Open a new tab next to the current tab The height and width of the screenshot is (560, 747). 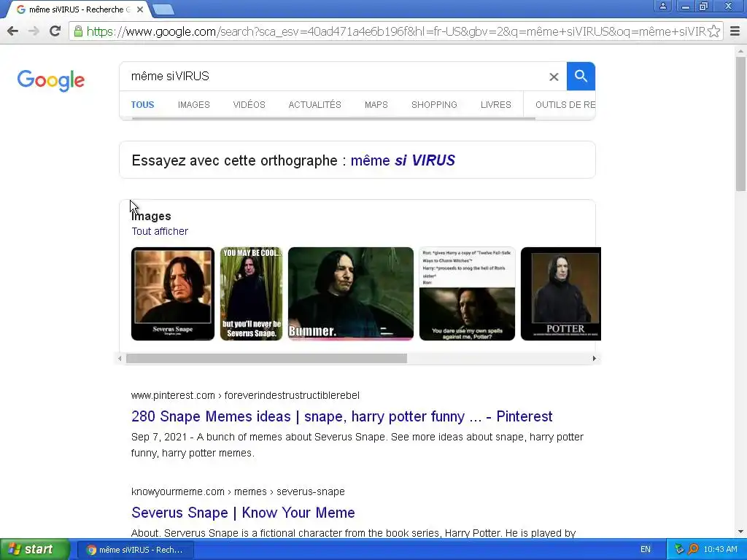point(163,9)
